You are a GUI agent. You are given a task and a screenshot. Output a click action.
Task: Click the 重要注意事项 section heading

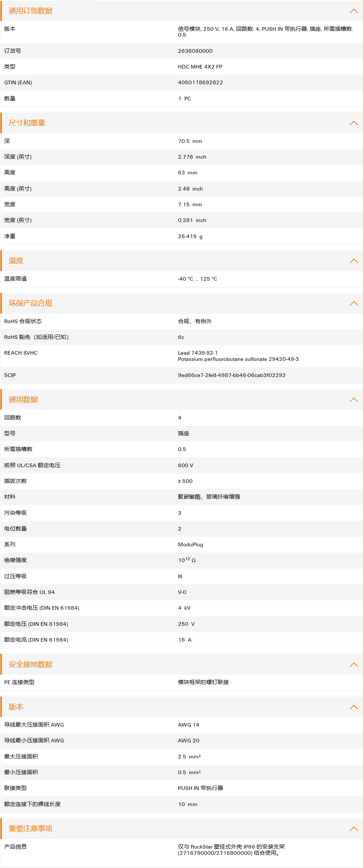[30, 829]
